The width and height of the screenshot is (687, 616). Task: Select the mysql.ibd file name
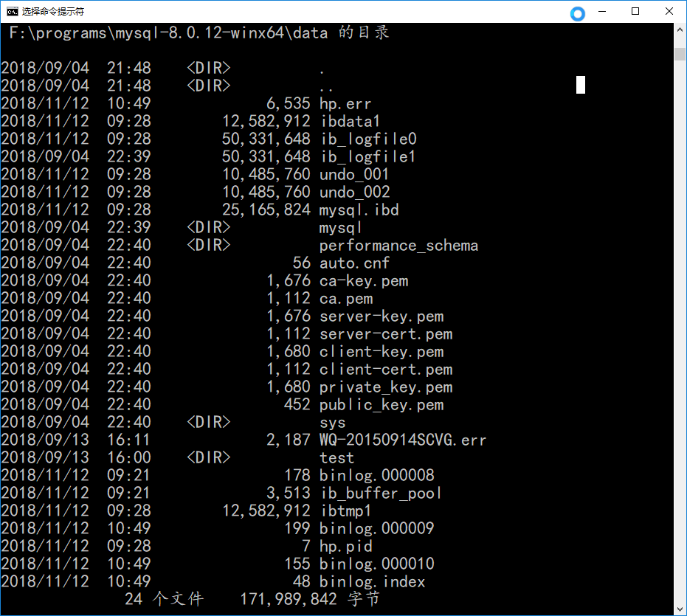(359, 210)
